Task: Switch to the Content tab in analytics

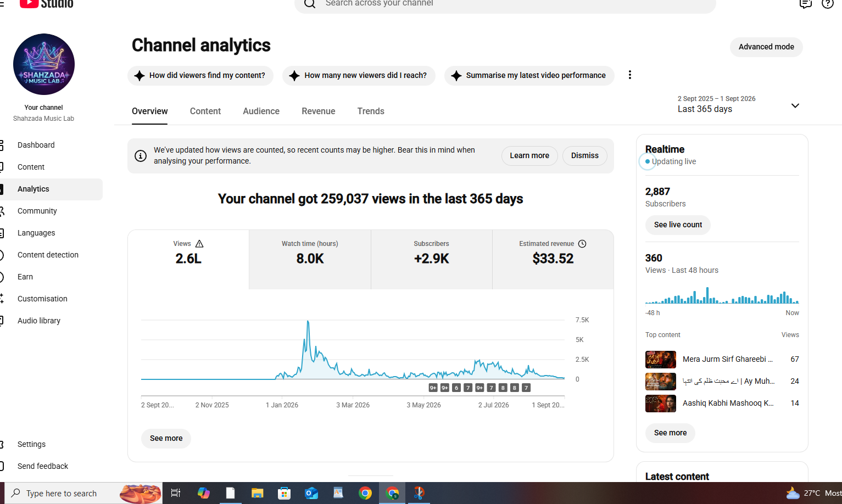Action: (205, 111)
